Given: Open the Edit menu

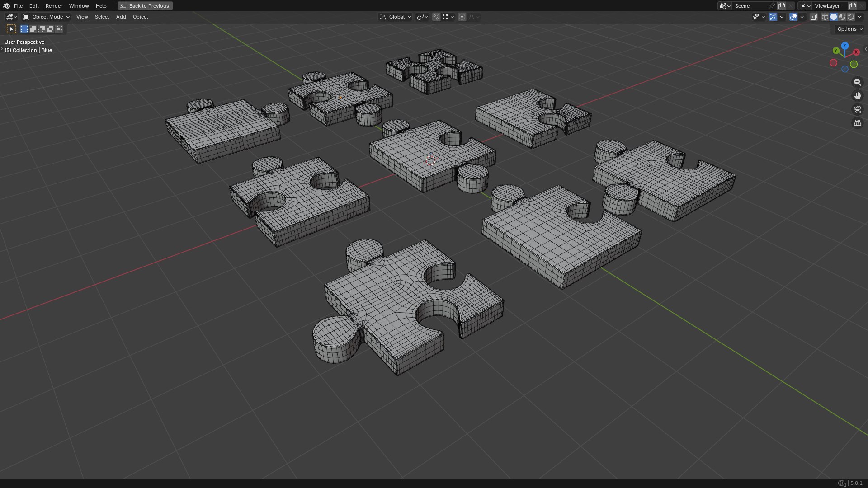Looking at the screenshot, I should coord(34,6).
